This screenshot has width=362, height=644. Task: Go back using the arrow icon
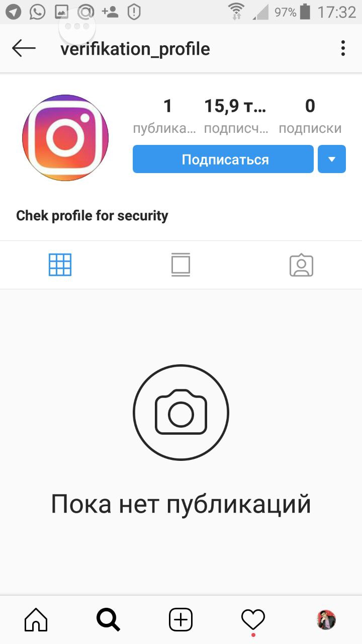click(x=24, y=49)
